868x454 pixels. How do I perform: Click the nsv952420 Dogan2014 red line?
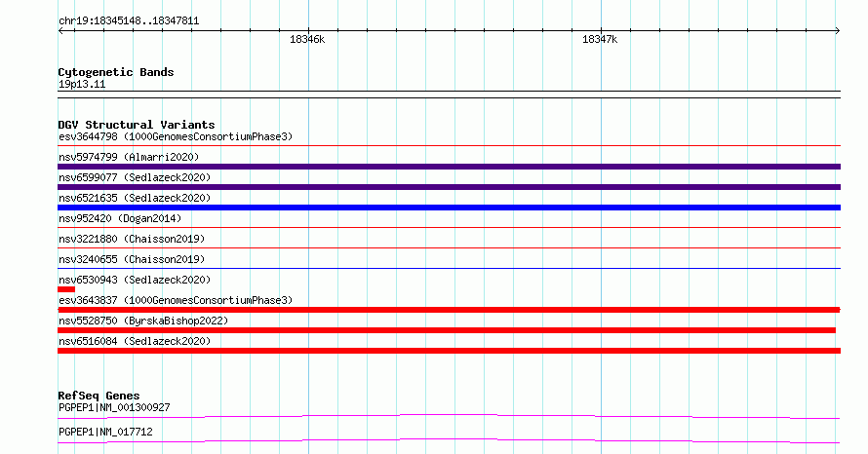(449, 228)
